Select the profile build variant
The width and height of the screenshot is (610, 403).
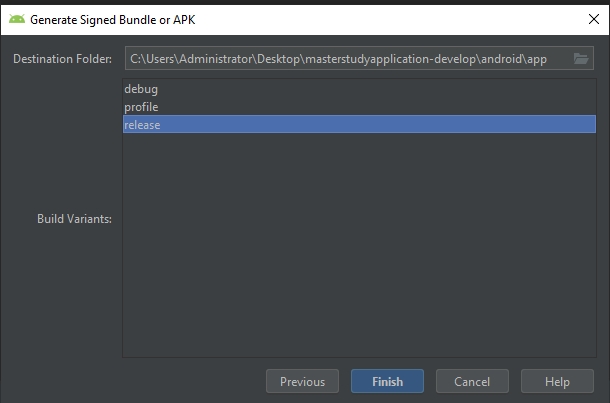click(x=141, y=107)
